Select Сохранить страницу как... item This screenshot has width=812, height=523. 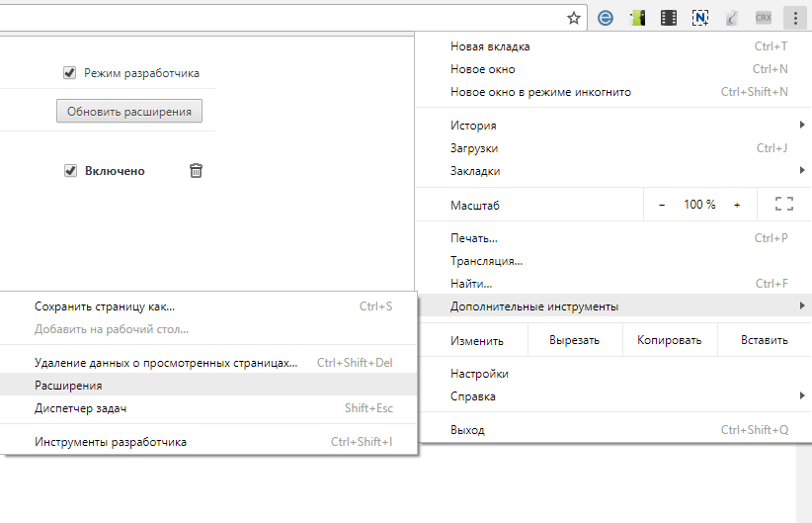[x=208, y=306]
